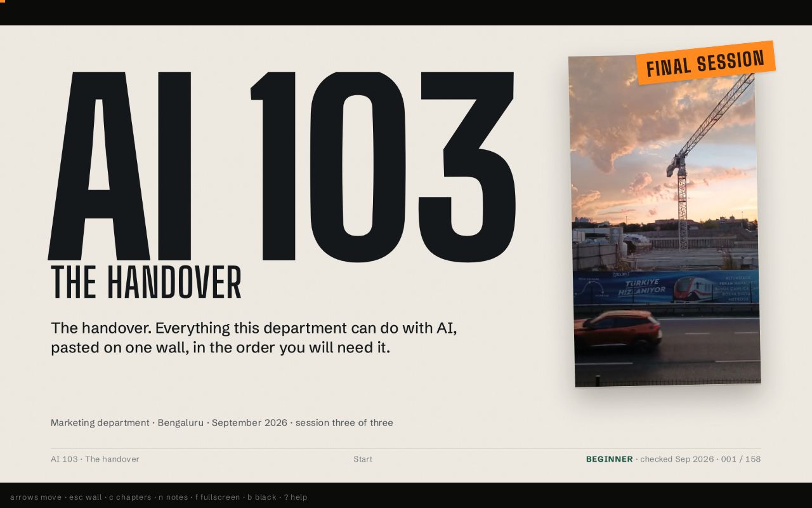This screenshot has height=508, width=812.
Task: Click the 'b black' hint
Action: click(x=262, y=497)
